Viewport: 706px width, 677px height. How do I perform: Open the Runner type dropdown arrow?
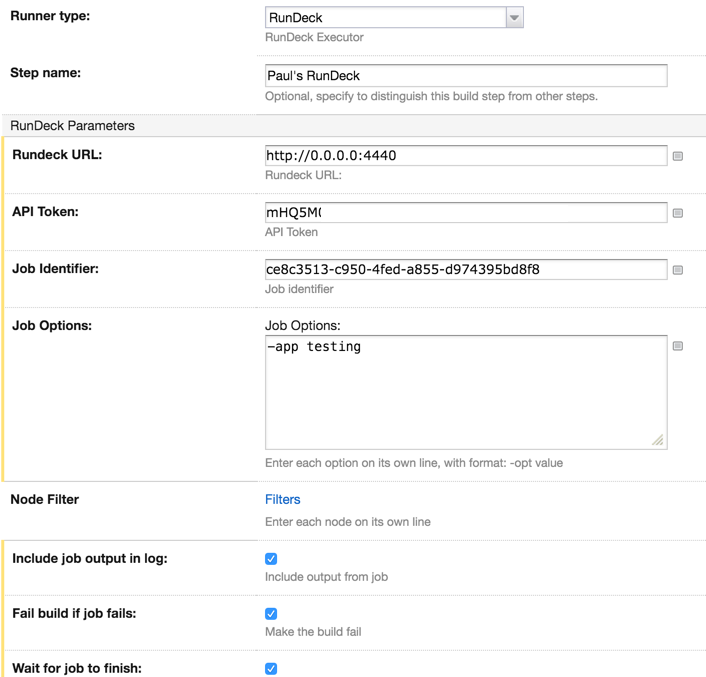pos(514,18)
